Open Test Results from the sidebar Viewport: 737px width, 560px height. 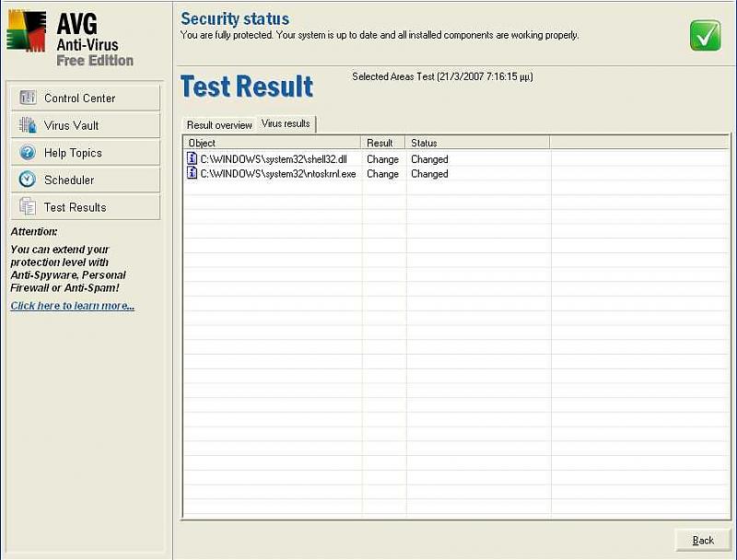pyautogui.click(x=85, y=206)
